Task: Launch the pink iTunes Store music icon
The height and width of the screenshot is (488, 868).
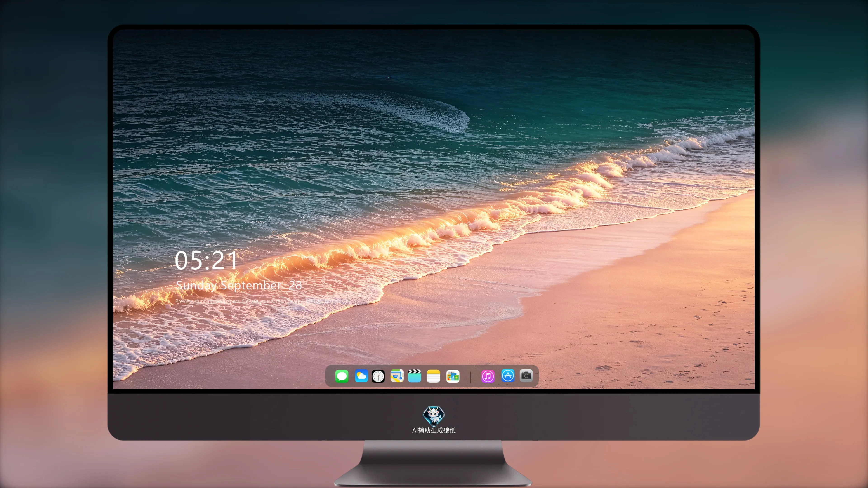Action: 488,376
